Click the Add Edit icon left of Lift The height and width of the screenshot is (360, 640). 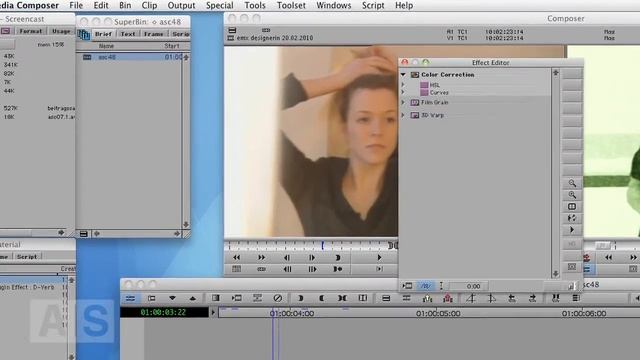click(x=407, y=298)
